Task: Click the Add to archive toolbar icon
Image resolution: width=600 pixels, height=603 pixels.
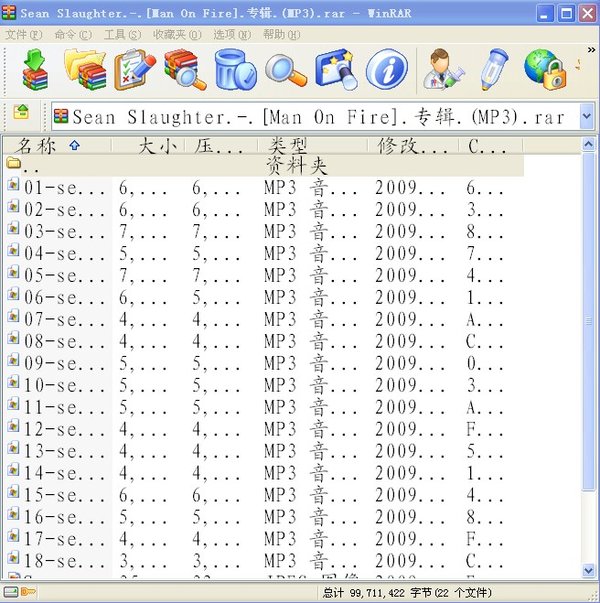Action: 35,70
